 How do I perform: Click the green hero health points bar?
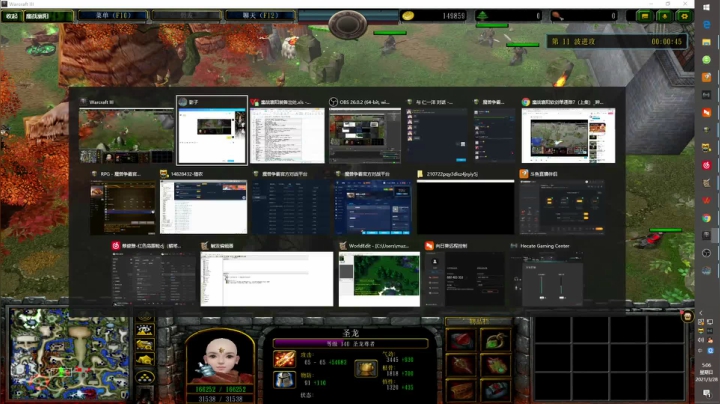[220, 389]
